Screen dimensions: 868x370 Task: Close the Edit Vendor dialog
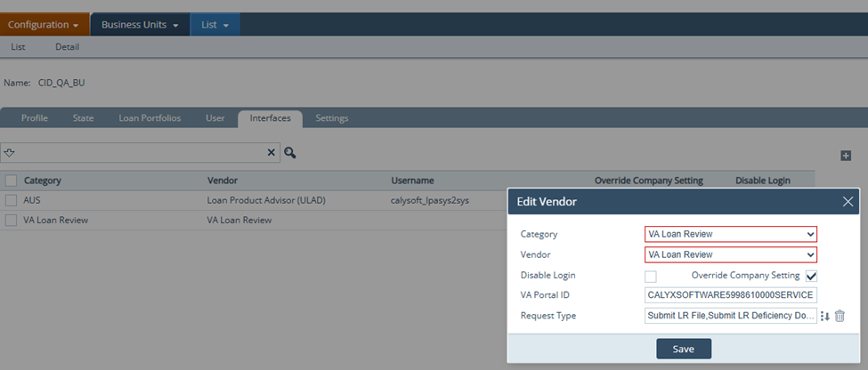(x=848, y=202)
